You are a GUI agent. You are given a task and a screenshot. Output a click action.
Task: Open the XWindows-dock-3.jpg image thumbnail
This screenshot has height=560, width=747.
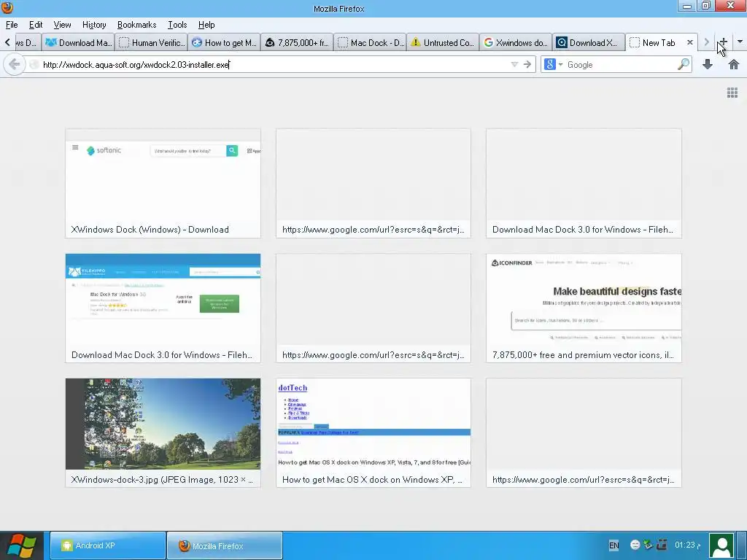[163, 433]
